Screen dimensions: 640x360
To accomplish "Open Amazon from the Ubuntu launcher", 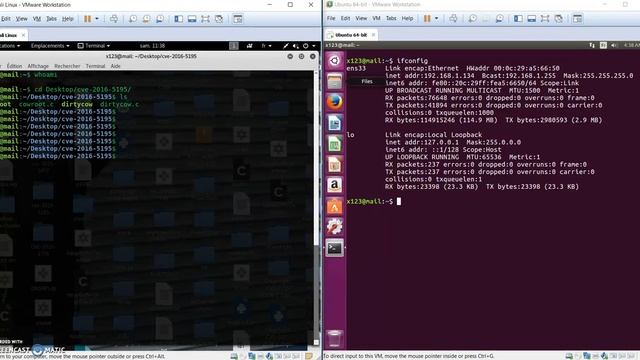I will 334,185.
